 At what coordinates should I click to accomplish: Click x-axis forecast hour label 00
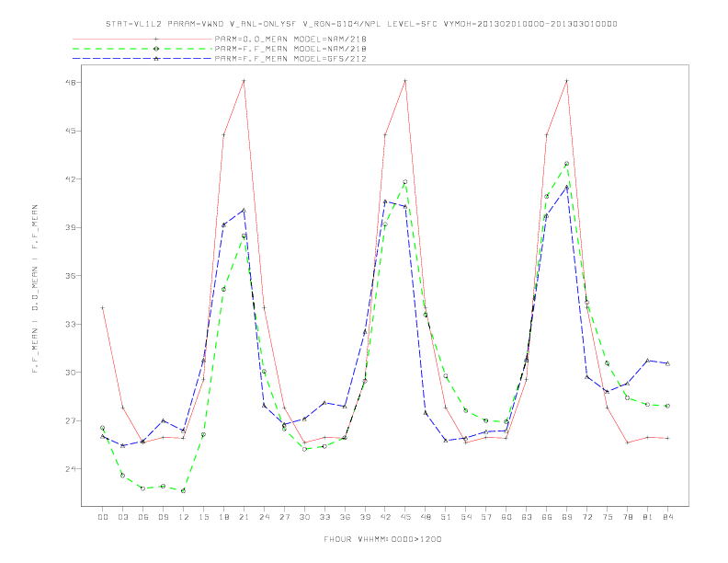coord(103,517)
